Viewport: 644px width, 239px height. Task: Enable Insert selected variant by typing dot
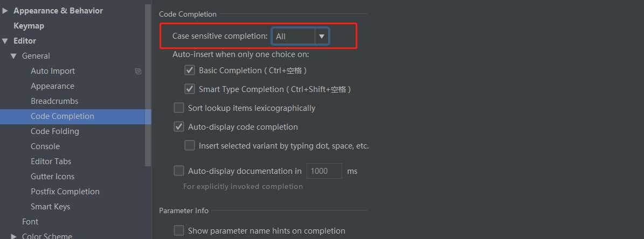189,145
